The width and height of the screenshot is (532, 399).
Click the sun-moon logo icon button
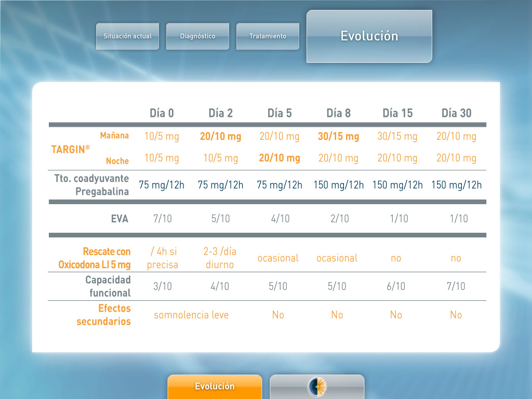[x=317, y=387]
